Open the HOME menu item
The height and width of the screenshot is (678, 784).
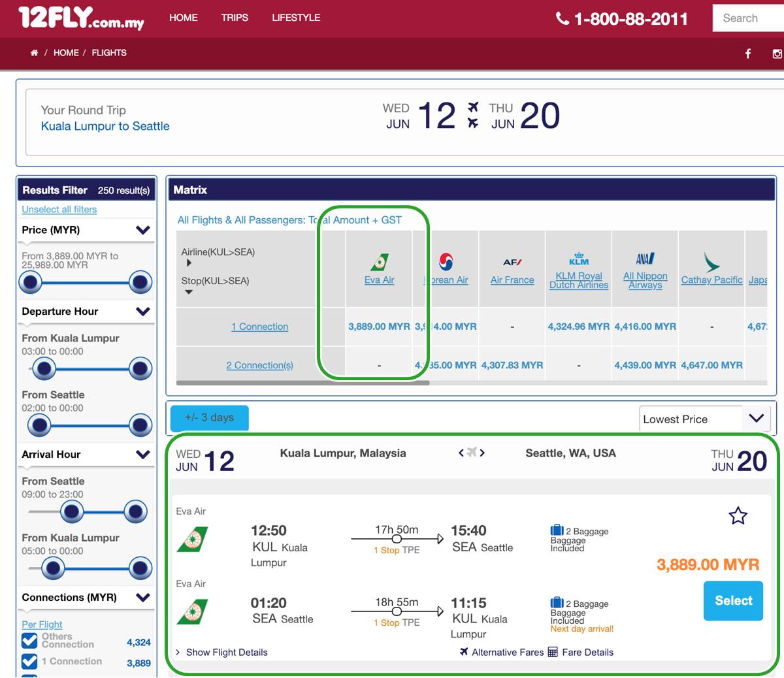(x=184, y=18)
